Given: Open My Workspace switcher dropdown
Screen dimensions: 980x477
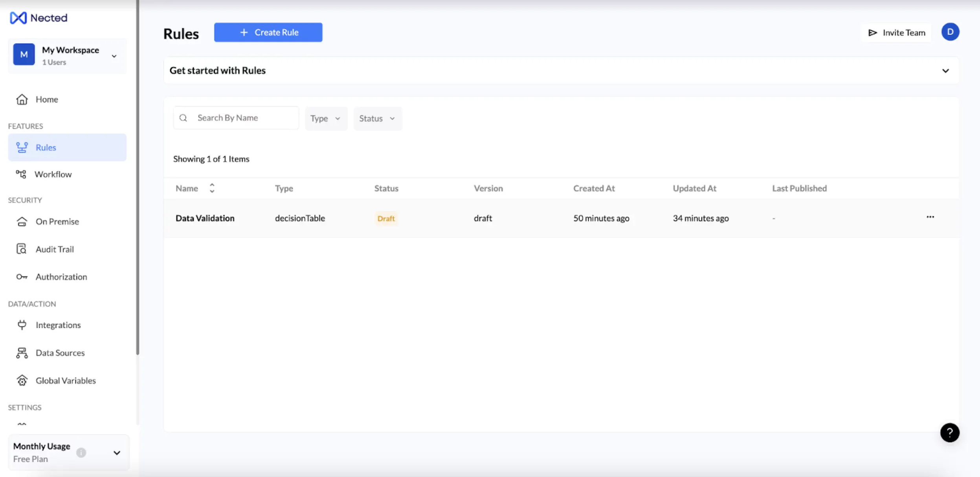Looking at the screenshot, I should tap(114, 56).
